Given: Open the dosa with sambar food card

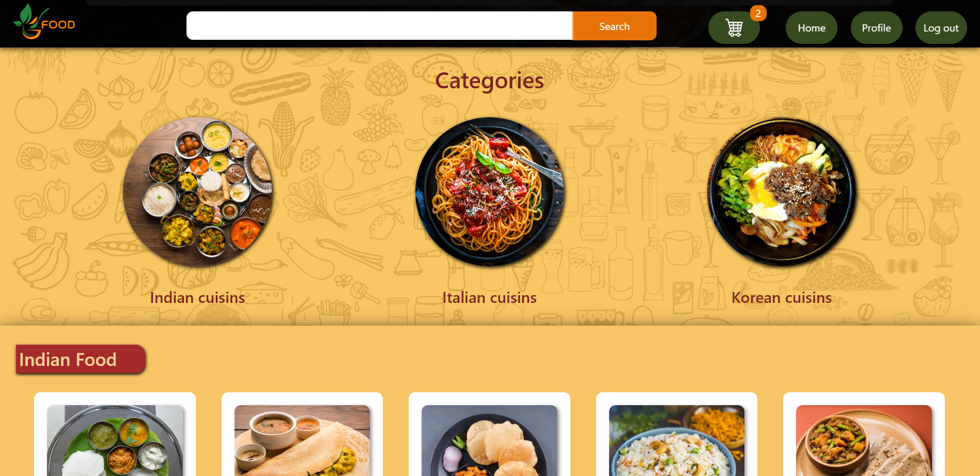Looking at the screenshot, I should pos(302,434).
